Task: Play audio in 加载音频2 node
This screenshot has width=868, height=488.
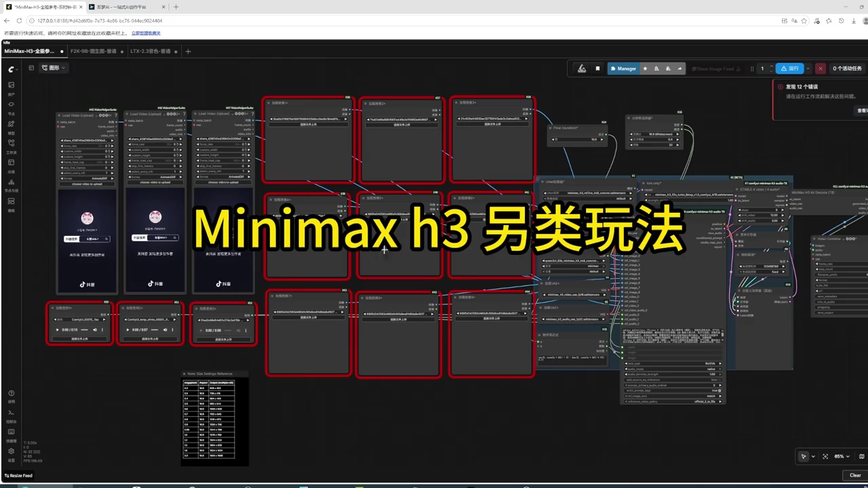Action: tap(128, 330)
